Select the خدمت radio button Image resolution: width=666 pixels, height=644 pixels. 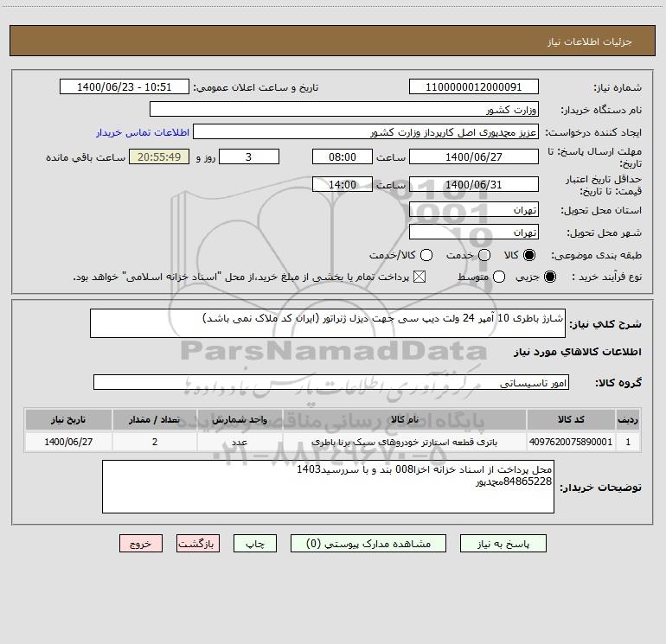coord(484,255)
